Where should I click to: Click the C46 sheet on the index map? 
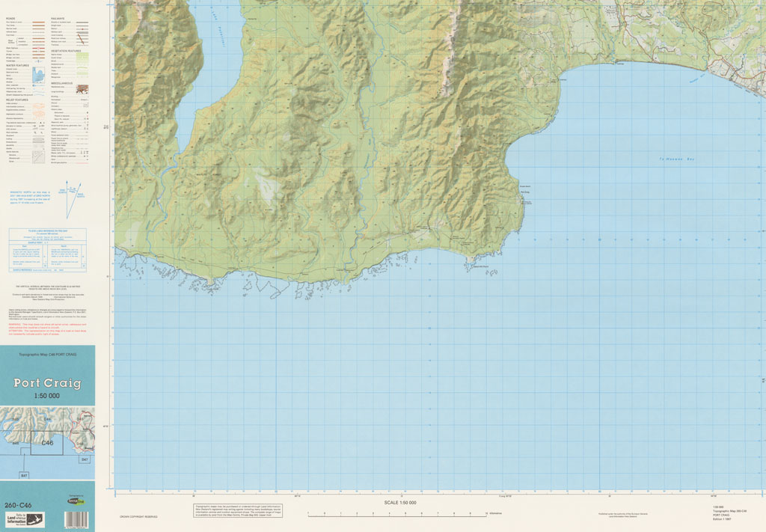click(47, 443)
